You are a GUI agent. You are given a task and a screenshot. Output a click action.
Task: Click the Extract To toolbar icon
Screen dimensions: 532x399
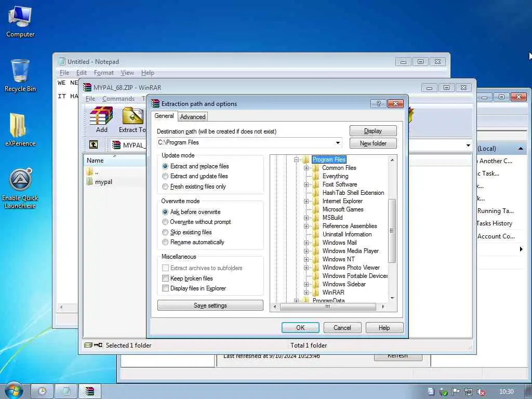tap(132, 119)
